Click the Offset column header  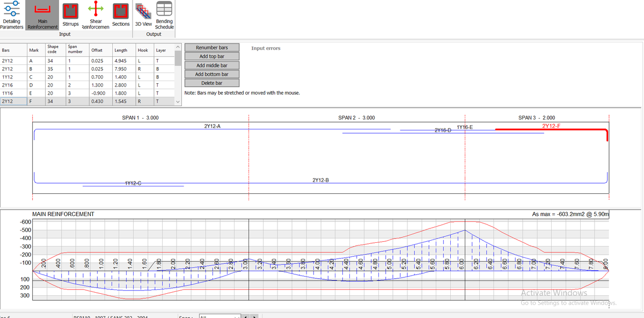click(x=101, y=50)
